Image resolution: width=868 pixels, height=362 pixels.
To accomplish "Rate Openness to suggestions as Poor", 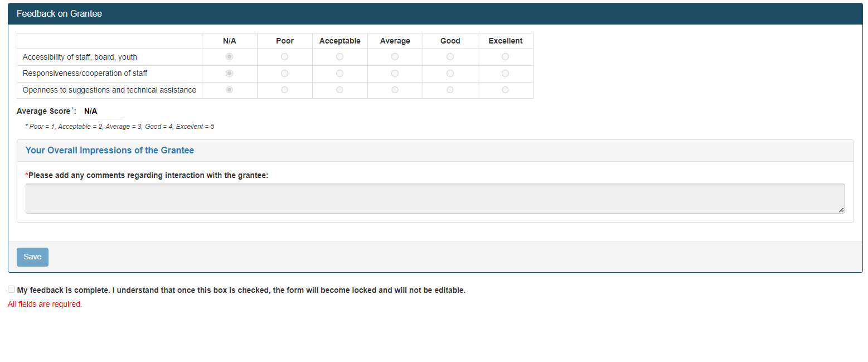I will tap(284, 90).
